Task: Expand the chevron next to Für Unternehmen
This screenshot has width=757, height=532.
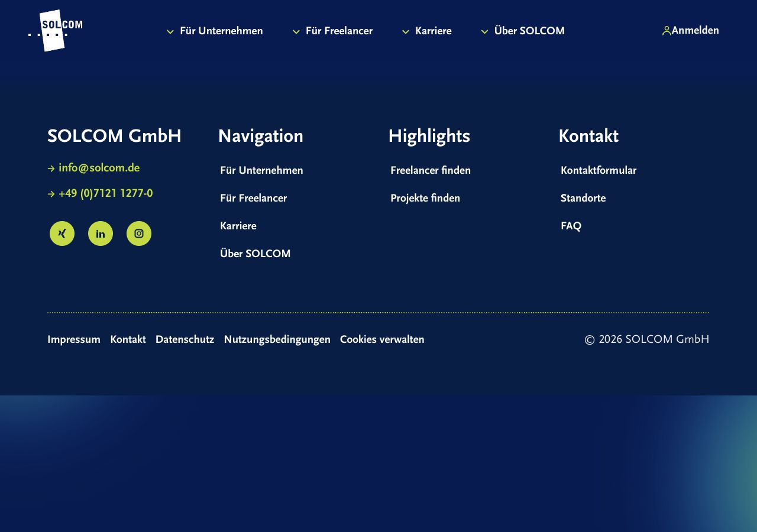Action: 170,32
